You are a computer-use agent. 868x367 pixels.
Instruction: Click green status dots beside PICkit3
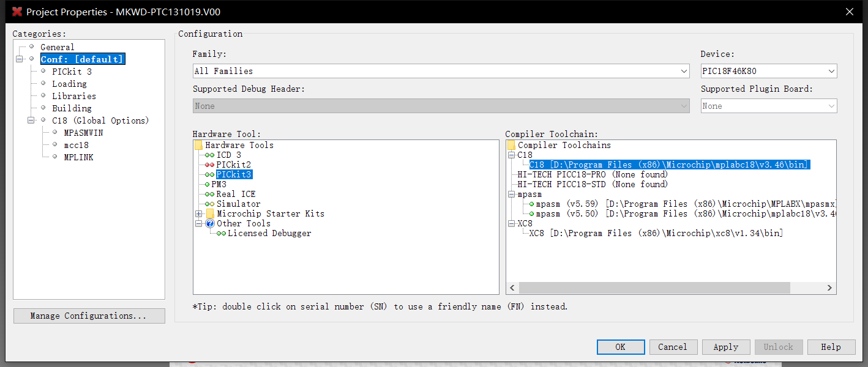[210, 175]
